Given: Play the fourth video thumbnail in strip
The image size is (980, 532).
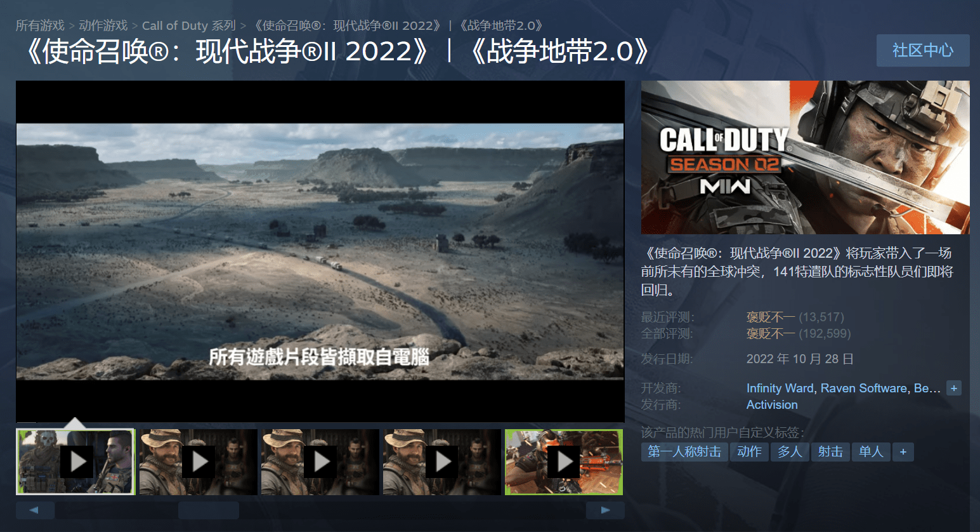Looking at the screenshot, I should [442, 462].
